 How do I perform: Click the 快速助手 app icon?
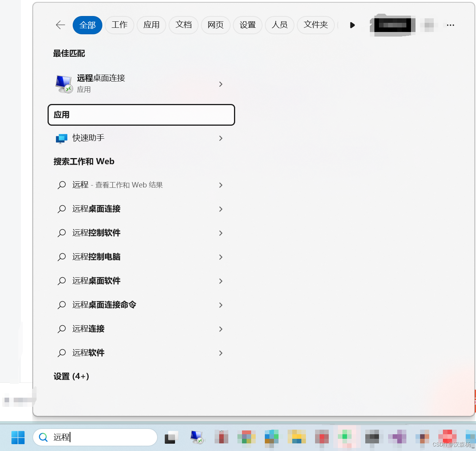[x=62, y=138]
